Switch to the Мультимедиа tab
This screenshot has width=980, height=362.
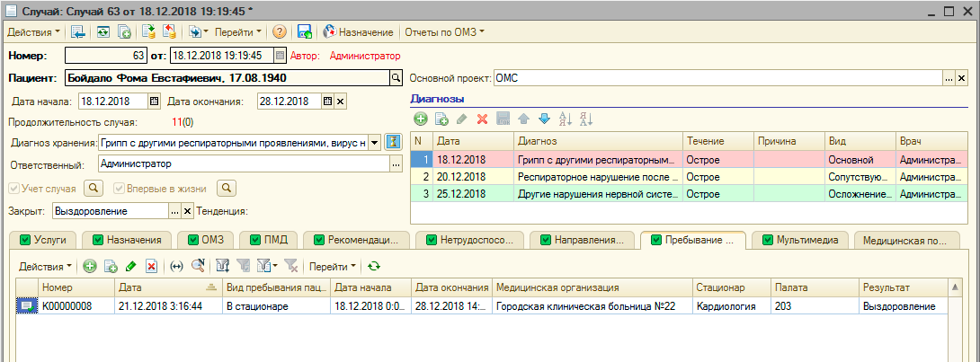point(800,240)
